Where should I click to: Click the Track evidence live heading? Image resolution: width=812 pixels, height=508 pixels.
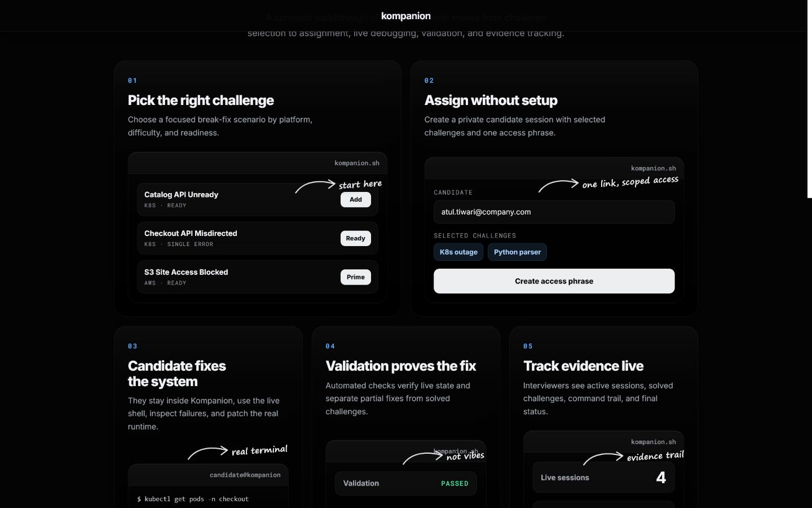coord(583,366)
